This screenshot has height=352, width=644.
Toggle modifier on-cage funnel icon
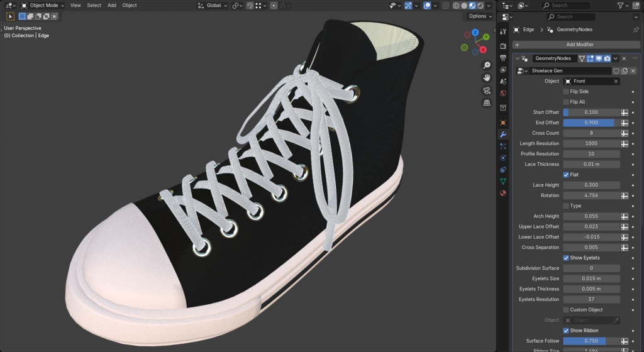coord(582,58)
